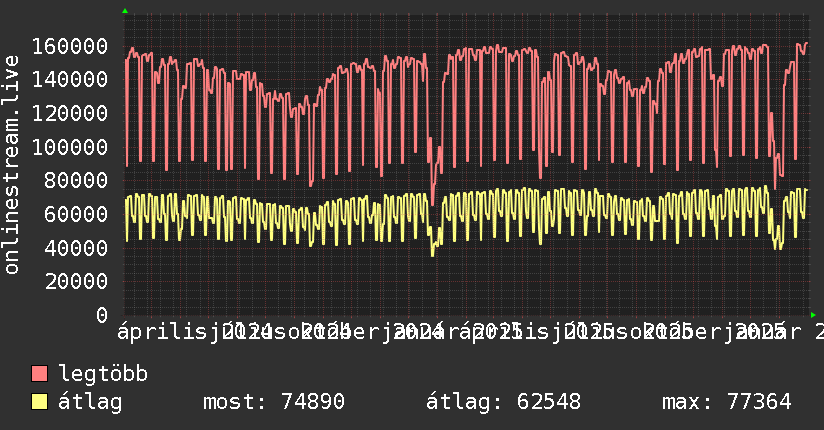Click the 20000 y-axis label
This screenshot has width=824, height=430.
coord(76,282)
